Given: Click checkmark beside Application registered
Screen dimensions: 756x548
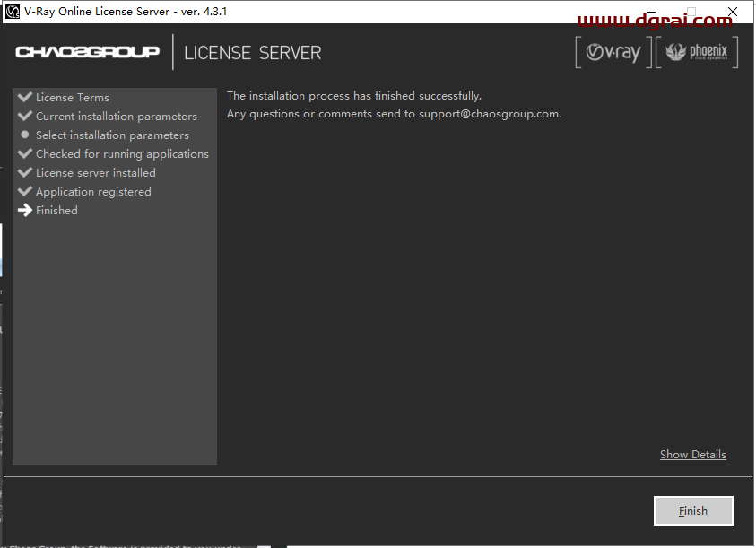Looking at the screenshot, I should point(24,191).
